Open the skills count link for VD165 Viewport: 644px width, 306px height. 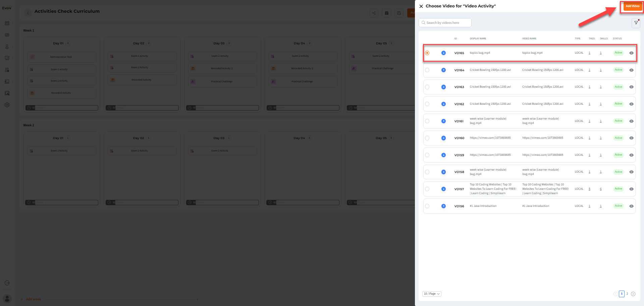coord(601,53)
